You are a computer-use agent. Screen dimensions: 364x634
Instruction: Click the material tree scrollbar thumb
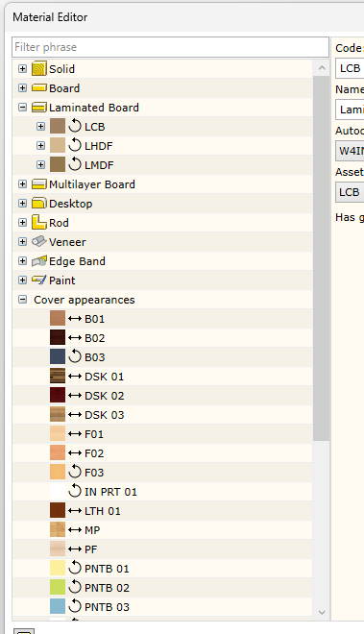(x=322, y=258)
